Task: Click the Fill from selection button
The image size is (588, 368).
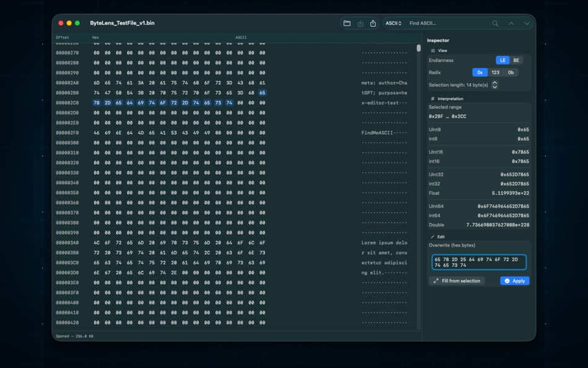Action: (457, 281)
